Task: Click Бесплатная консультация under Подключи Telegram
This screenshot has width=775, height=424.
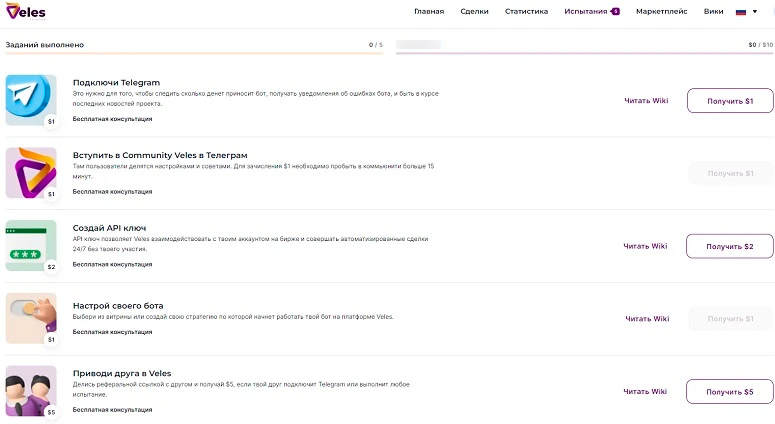Action: pos(112,119)
